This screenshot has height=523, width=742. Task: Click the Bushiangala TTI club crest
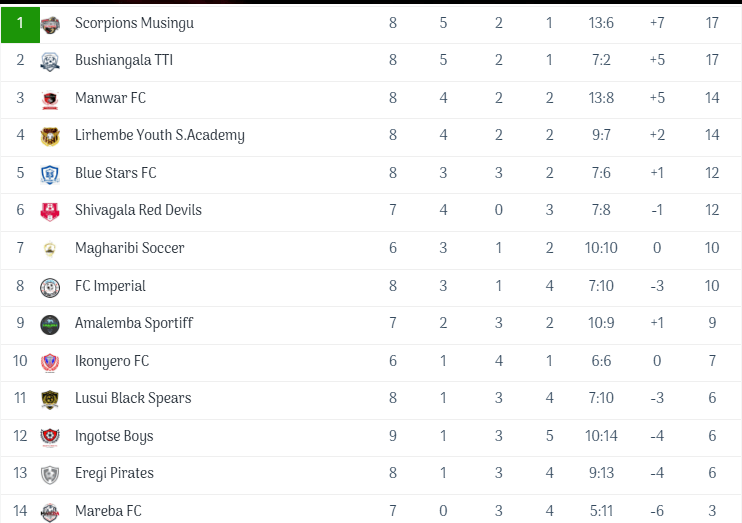pyautogui.click(x=50, y=61)
